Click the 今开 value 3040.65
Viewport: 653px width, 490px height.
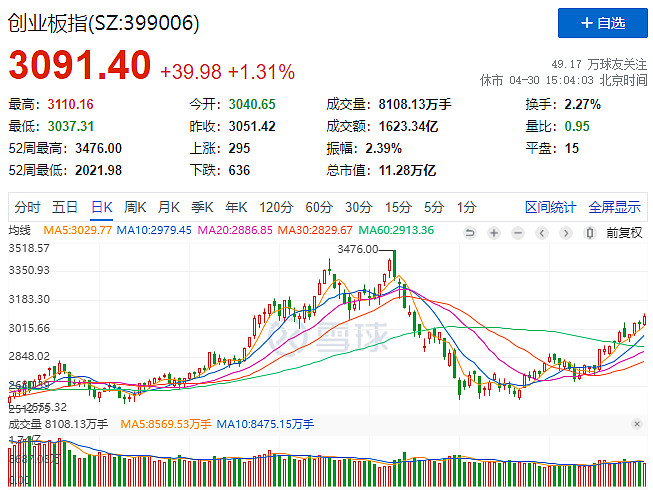pos(252,104)
